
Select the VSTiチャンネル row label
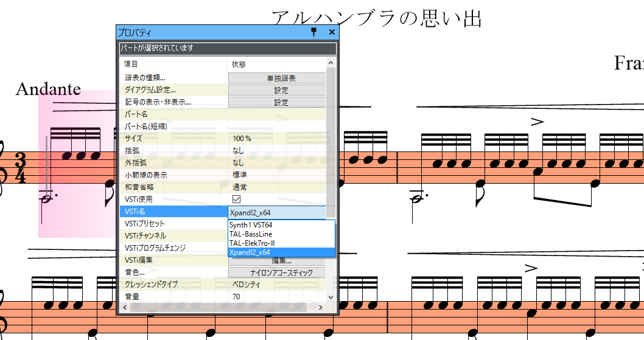(145, 236)
